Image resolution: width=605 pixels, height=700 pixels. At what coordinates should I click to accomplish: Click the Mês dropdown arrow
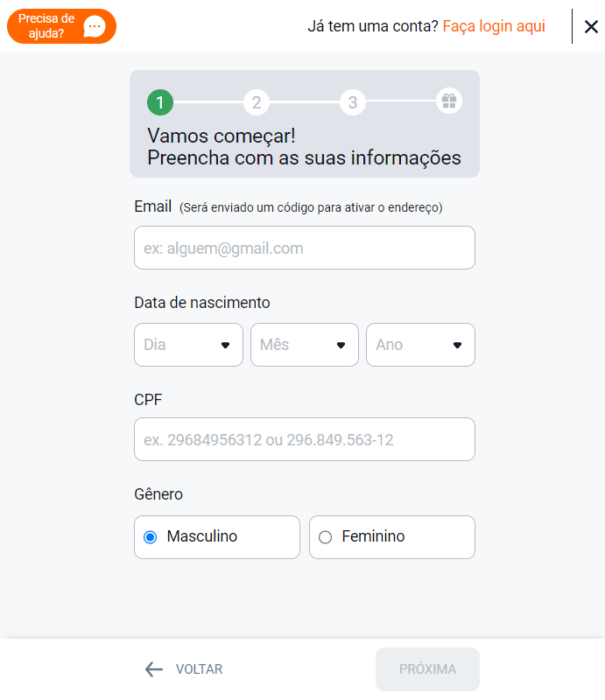click(x=341, y=345)
